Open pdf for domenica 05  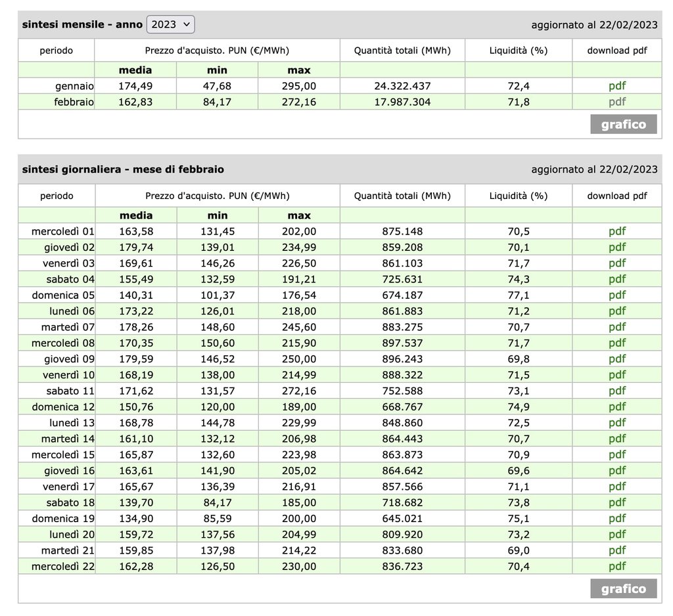616,296
